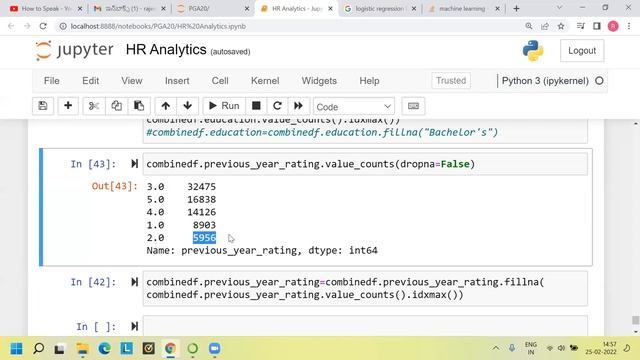Run the empty cell via step icon

click(134, 326)
